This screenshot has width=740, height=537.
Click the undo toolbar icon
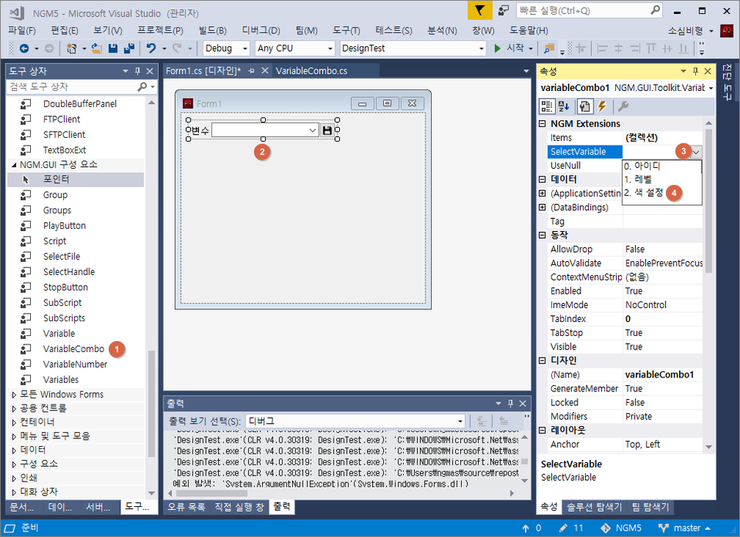[151, 48]
